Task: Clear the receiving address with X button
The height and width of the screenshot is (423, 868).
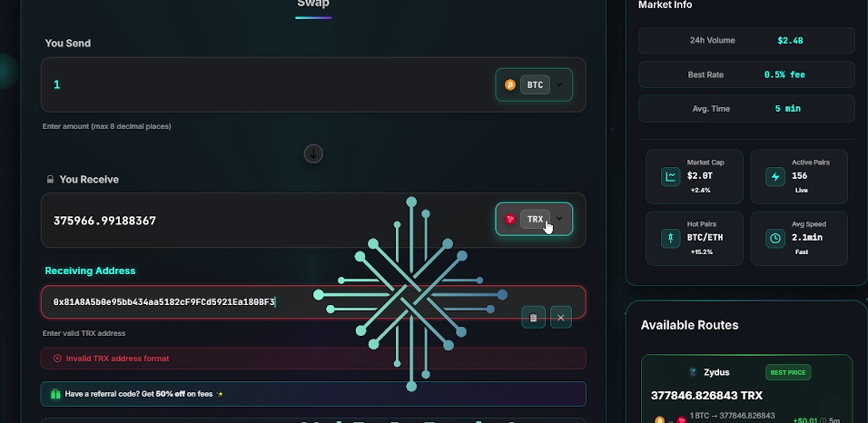Action: point(561,318)
